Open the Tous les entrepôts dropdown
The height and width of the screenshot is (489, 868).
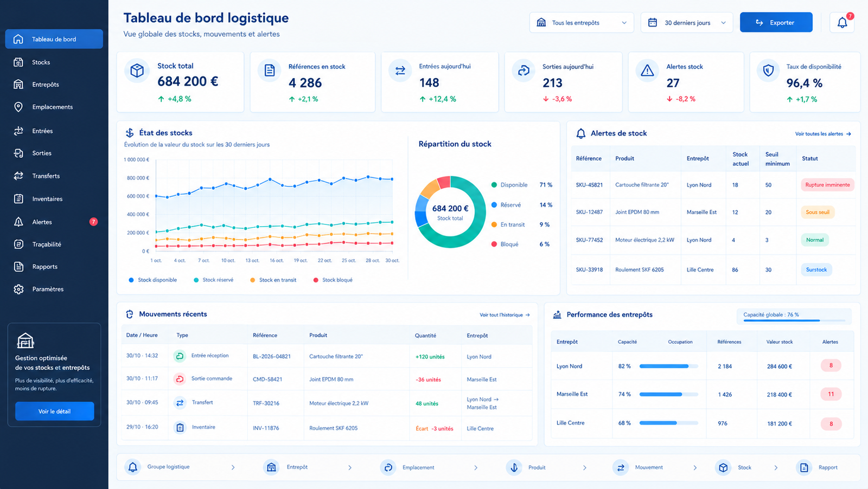pyautogui.click(x=582, y=23)
